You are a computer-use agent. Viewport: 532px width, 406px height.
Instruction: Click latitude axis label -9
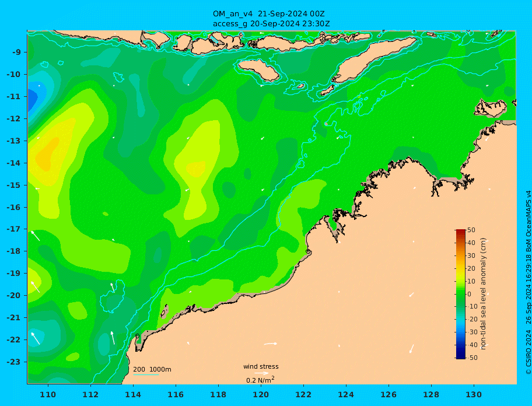click(x=17, y=52)
